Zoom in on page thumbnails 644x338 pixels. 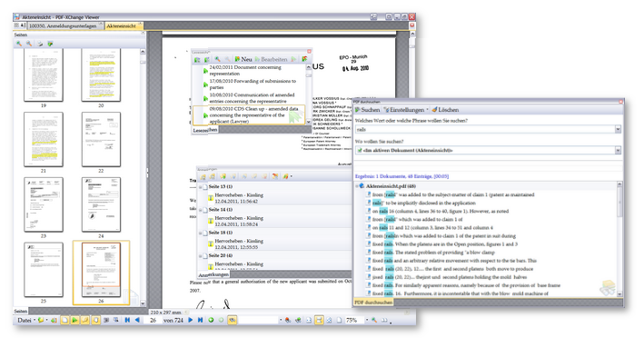point(19,44)
